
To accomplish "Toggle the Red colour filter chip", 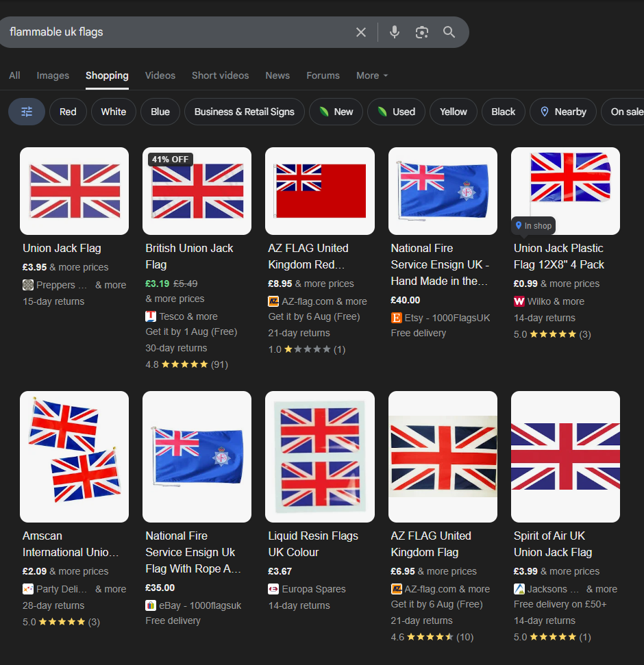I will click(x=68, y=112).
